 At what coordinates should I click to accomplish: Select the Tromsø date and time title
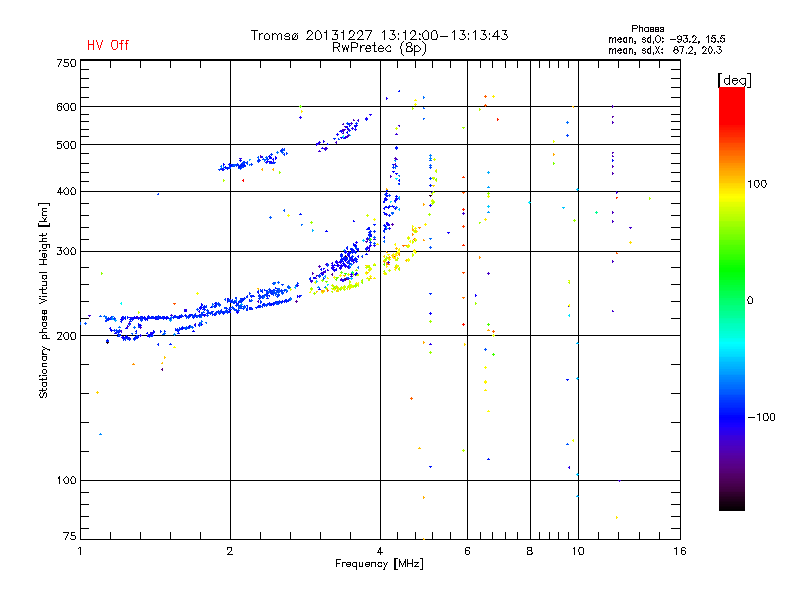pyautogui.click(x=379, y=35)
